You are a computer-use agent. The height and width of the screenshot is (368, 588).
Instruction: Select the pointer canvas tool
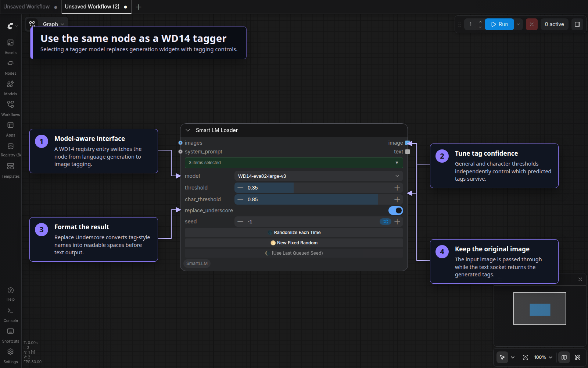pyautogui.click(x=502, y=357)
